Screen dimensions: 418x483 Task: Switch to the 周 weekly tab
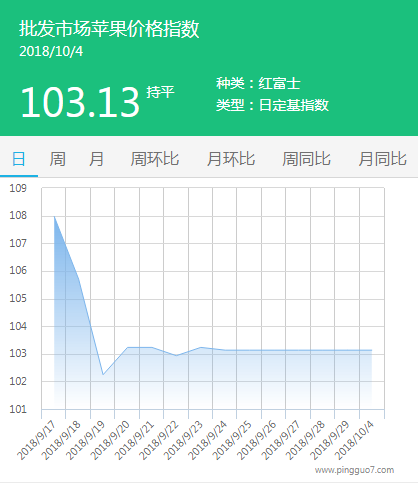[57, 159]
